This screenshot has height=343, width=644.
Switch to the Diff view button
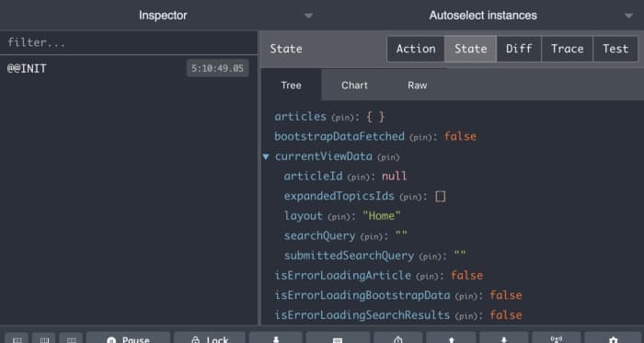click(519, 49)
